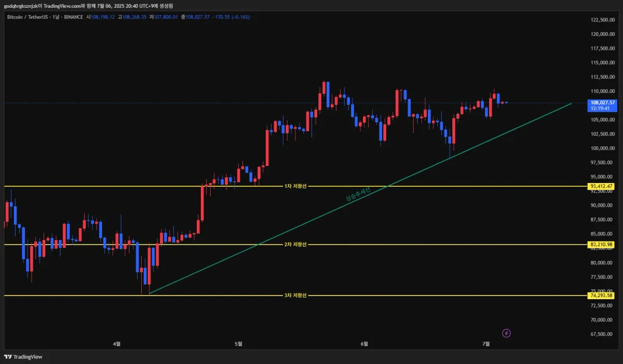Screen dimensions: 623x364
Task: Click the 7월 date label on time axis
Action: (486, 343)
